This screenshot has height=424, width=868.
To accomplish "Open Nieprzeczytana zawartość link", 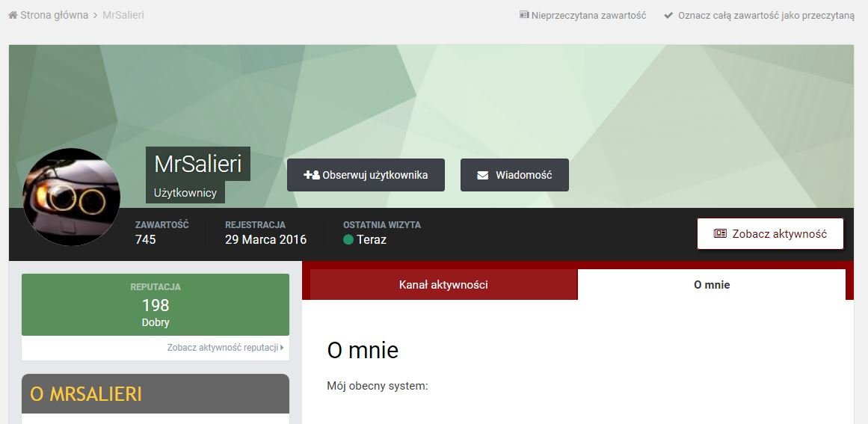I will coord(588,16).
